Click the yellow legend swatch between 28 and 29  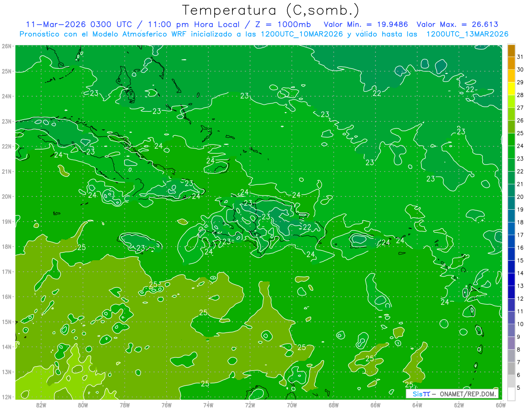[511, 89]
